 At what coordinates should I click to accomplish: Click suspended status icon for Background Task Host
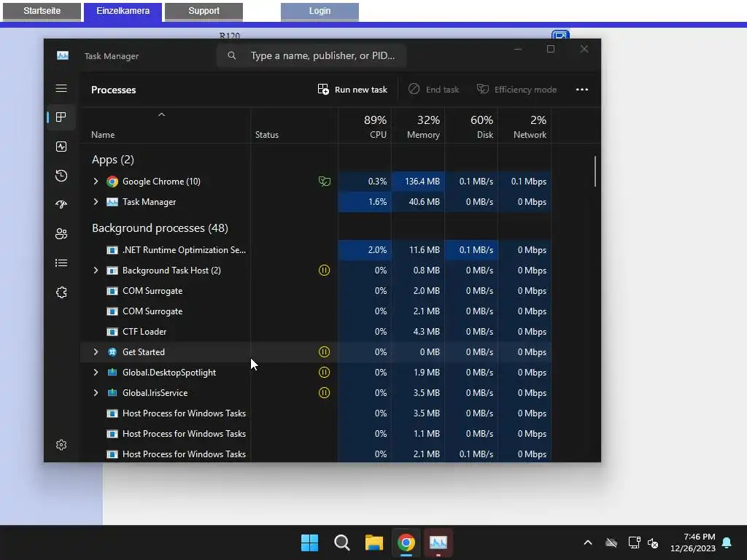(x=324, y=271)
